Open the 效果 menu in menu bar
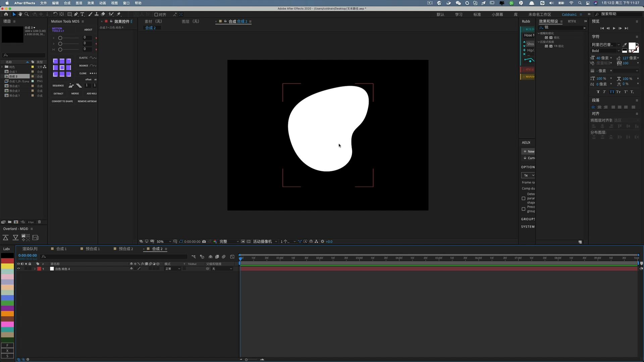This screenshot has height=362, width=644. (91, 3)
